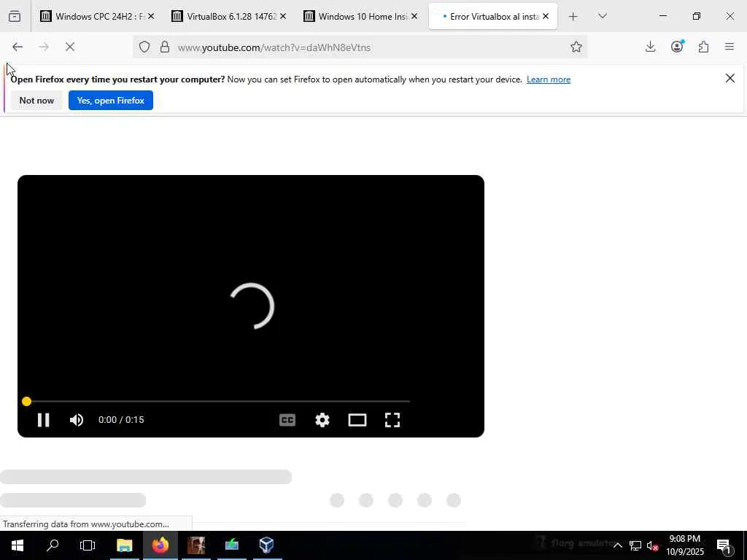Screen dimensions: 747x560
Task: Close the Windows 10 Home Insider tab
Action: coord(414,16)
